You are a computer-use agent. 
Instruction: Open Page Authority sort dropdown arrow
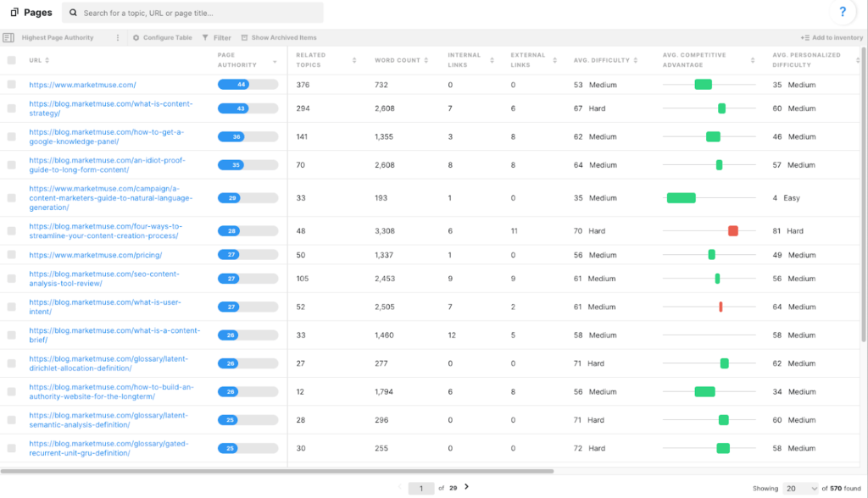(275, 62)
